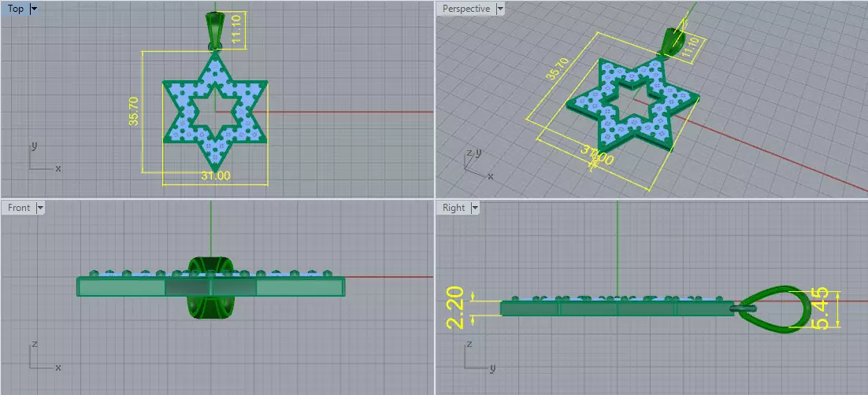Click the Front viewport title label

19,208
